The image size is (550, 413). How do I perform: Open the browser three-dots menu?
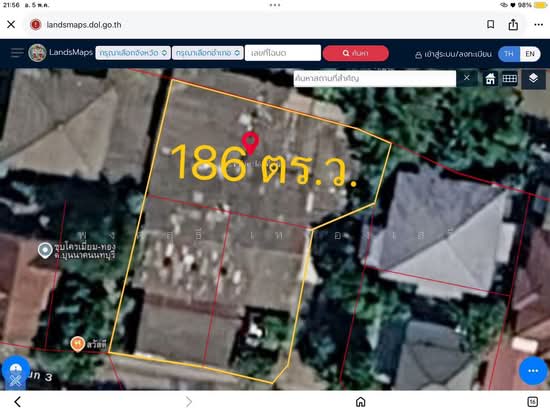538,25
